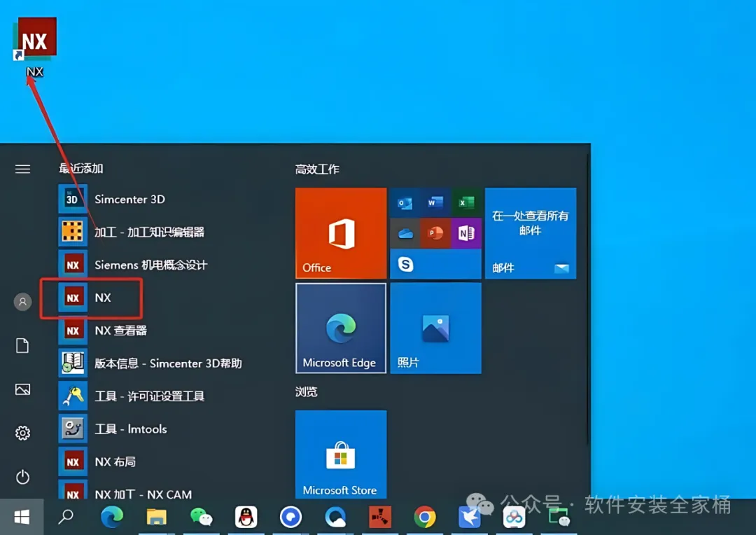Open the Microsoft Edge tile

click(341, 328)
